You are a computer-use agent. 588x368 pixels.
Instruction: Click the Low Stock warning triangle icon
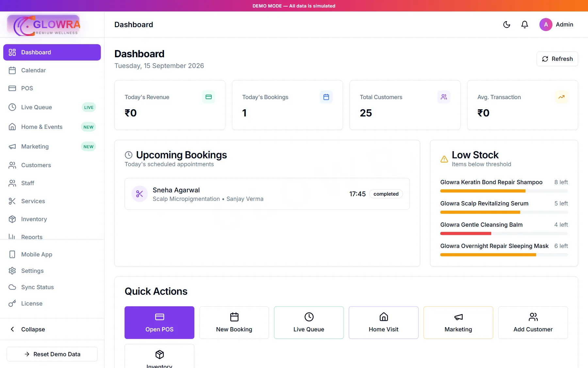click(x=444, y=159)
